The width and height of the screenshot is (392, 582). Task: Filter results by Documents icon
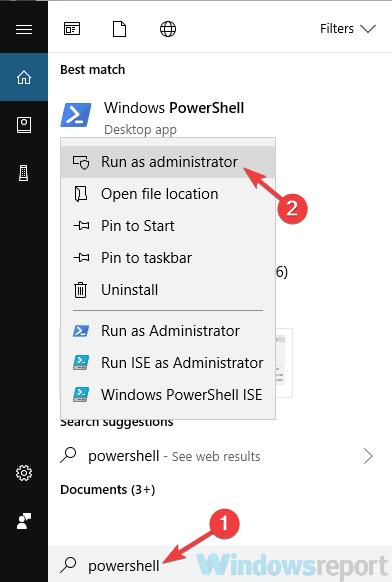pos(120,29)
